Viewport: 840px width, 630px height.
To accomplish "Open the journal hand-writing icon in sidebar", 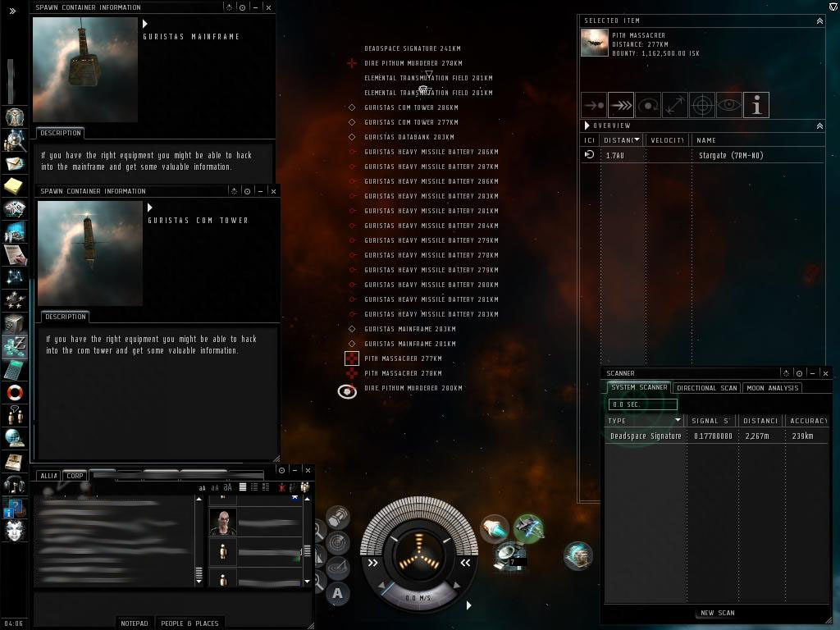I will point(15,255).
